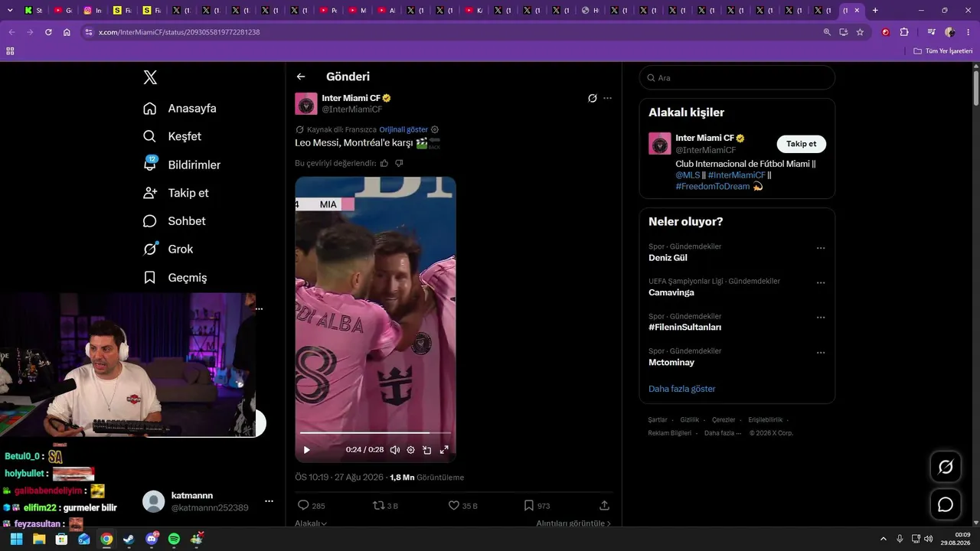Open Spotify from the taskbar
Screen dimensions: 980x551
[x=174, y=540]
